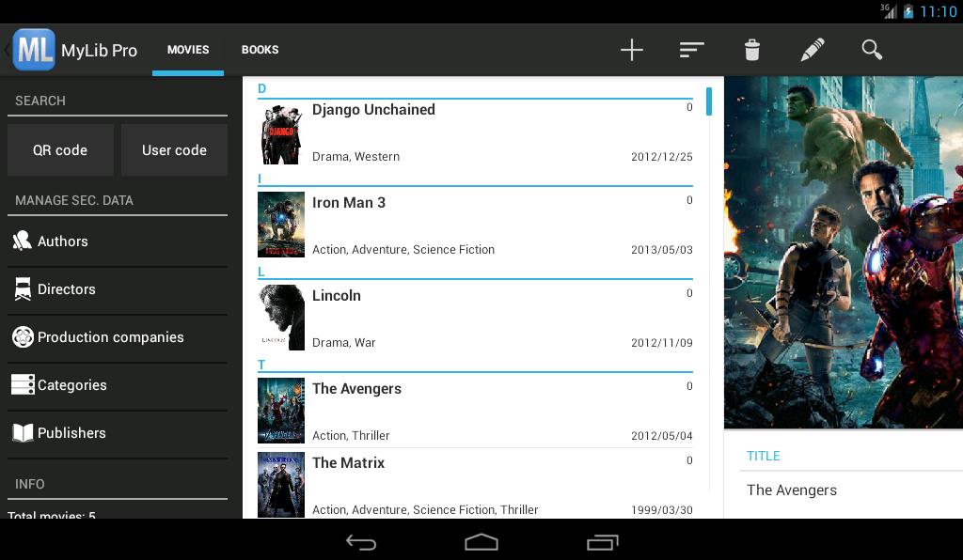This screenshot has height=560, width=963.
Task: Click the date 2012/05/04
Action: (x=661, y=436)
